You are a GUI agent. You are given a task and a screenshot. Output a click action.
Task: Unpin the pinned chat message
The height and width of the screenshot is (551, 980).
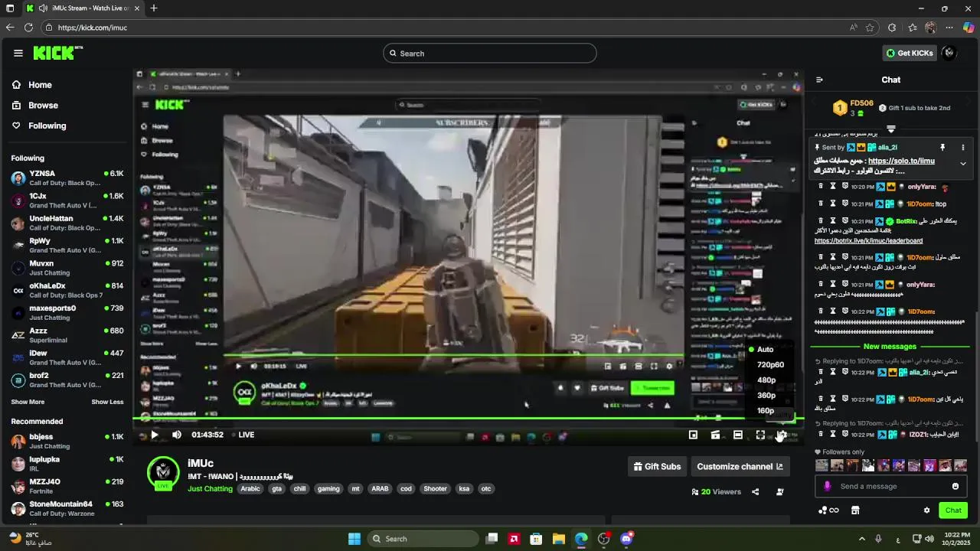(942, 148)
